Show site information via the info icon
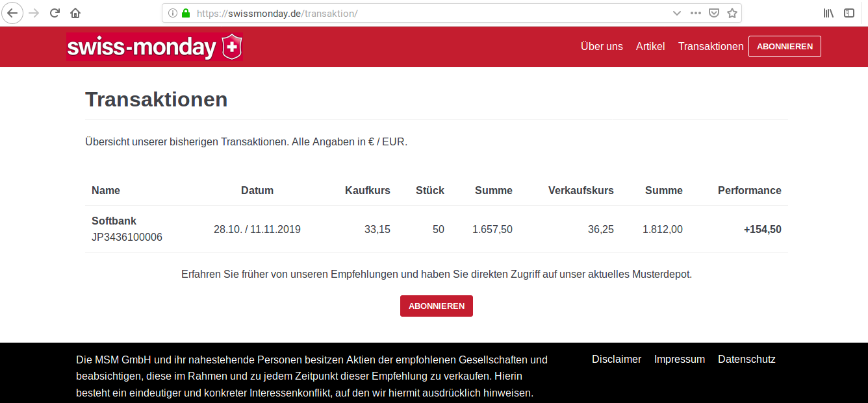Viewport: 868px width, 403px height. pyautogui.click(x=173, y=13)
